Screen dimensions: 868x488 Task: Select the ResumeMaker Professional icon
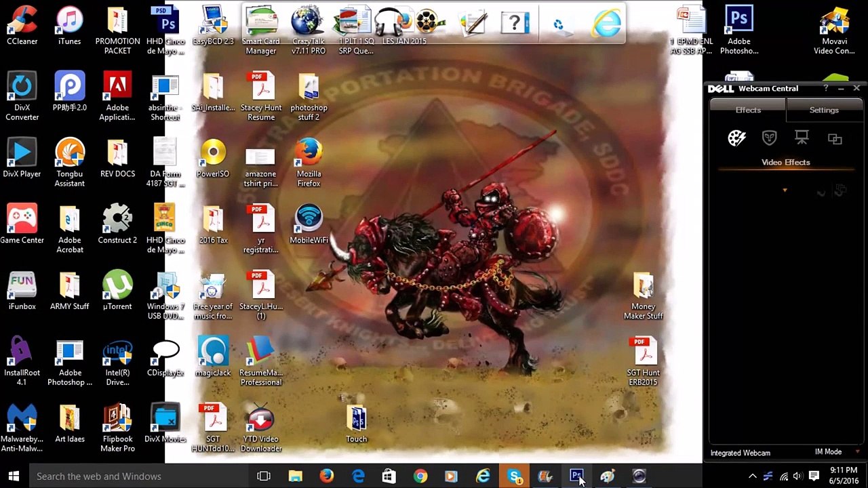pos(261,362)
